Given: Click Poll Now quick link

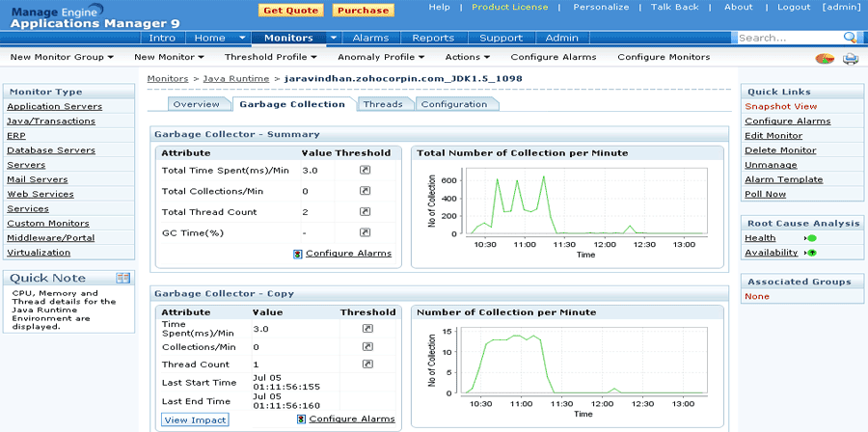Looking at the screenshot, I should pos(765,194).
